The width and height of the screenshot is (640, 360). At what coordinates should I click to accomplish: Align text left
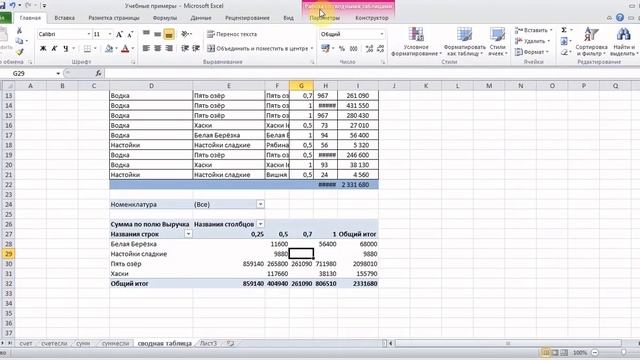point(146,49)
